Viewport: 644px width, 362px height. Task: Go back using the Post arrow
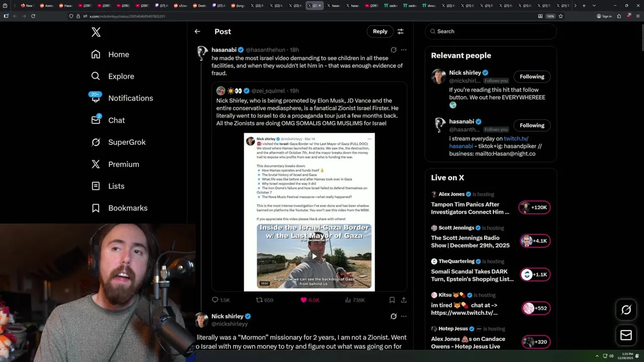197,31
